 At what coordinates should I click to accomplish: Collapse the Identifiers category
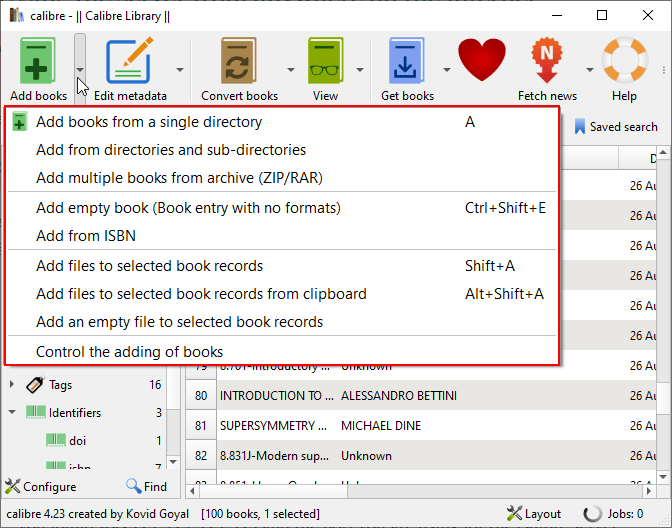pyautogui.click(x=12, y=412)
